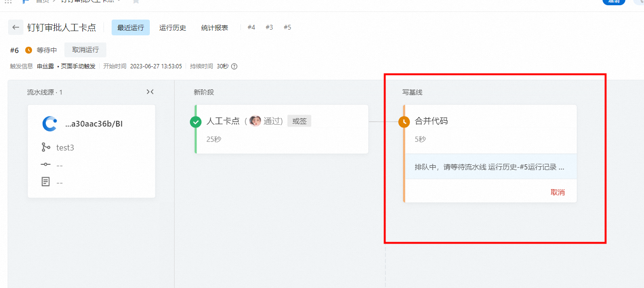The height and width of the screenshot is (288, 644).
Task: Click the 排队中 queue message
Action: [490, 167]
